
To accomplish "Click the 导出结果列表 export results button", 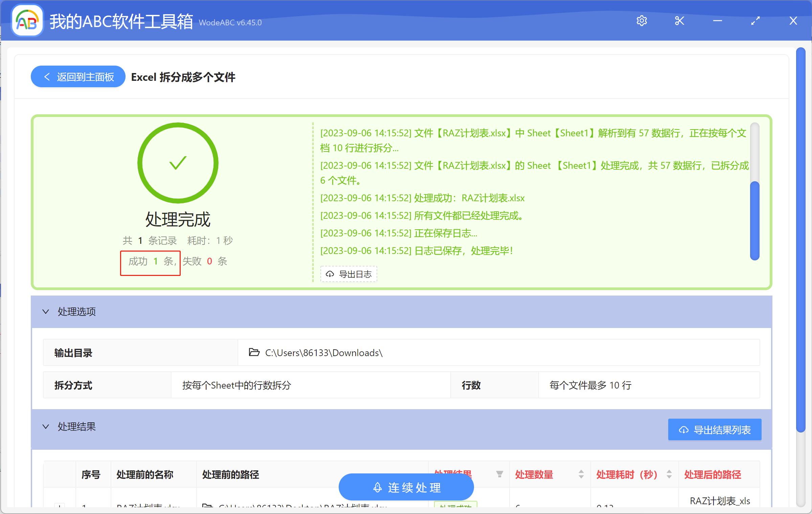I will (x=714, y=429).
